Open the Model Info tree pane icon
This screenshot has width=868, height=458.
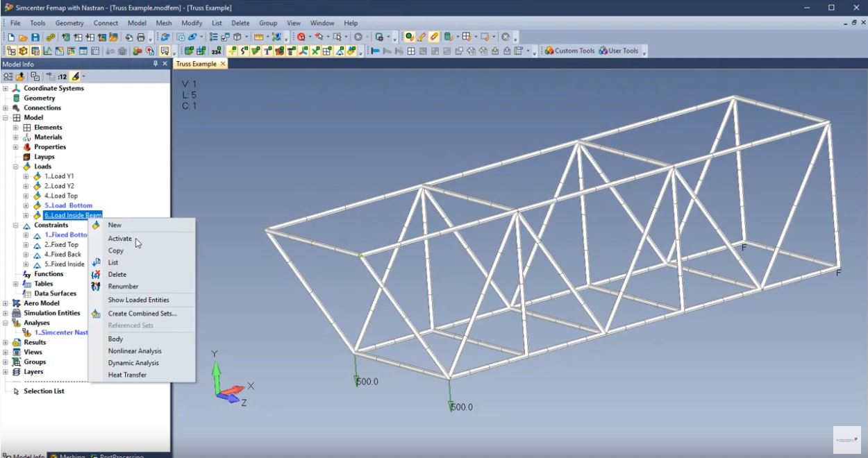pos(11,51)
